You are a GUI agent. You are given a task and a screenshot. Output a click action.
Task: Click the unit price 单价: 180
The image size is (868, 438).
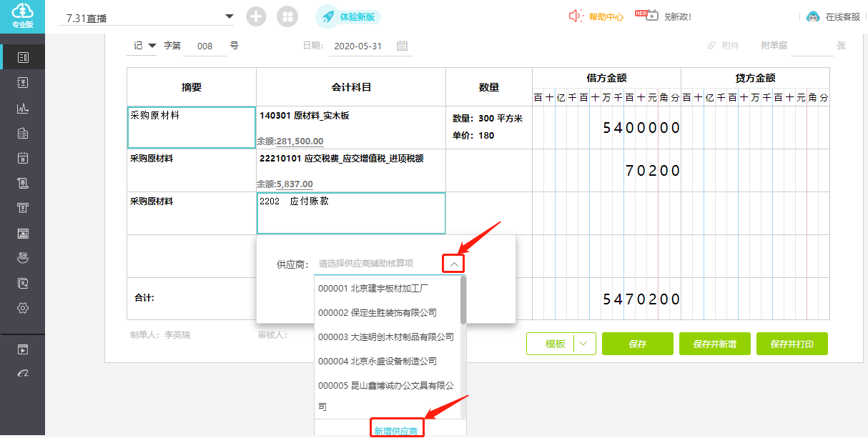pyautogui.click(x=473, y=135)
